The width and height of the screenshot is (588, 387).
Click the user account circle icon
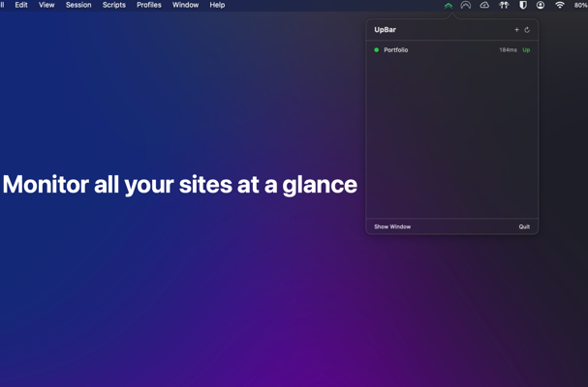coord(541,5)
